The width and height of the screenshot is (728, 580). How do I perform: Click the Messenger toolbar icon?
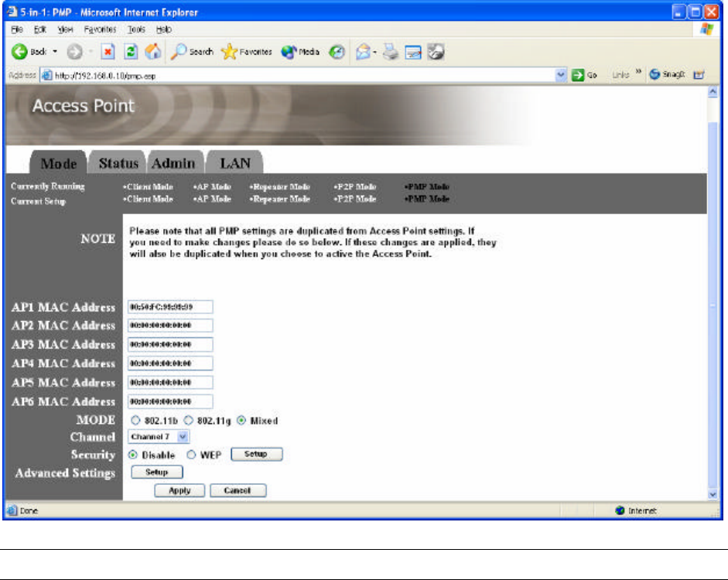coord(436,52)
